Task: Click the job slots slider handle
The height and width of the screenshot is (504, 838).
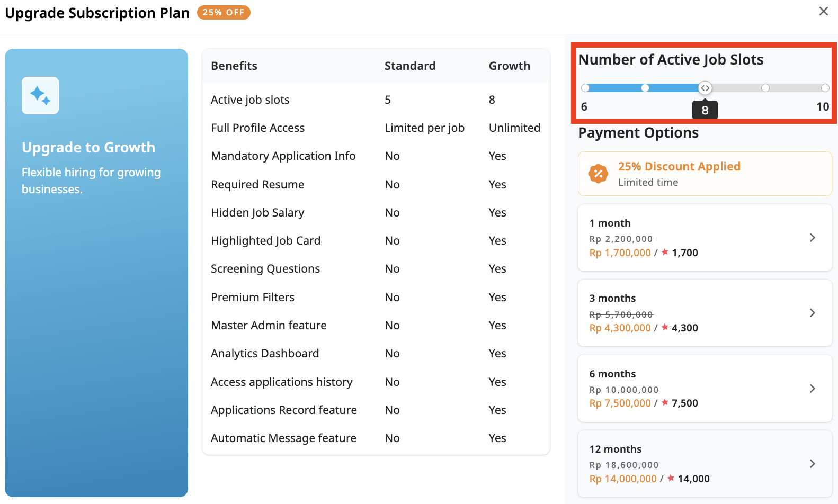Action: (705, 88)
